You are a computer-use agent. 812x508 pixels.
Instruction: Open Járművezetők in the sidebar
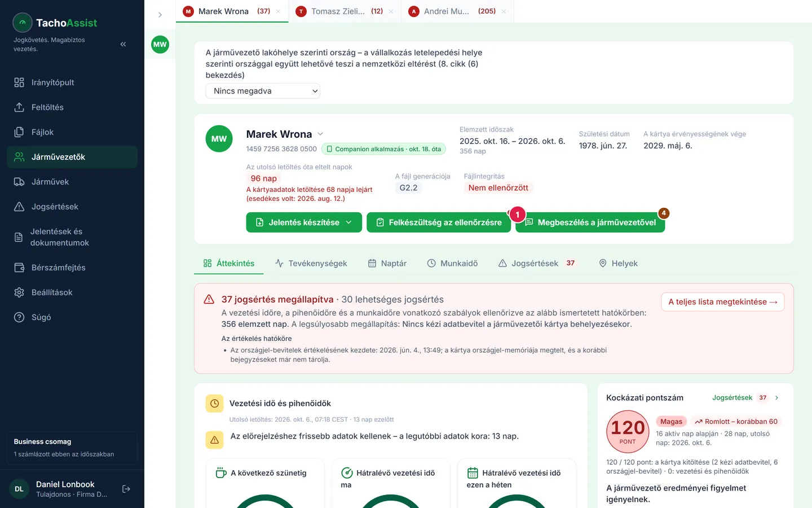[x=72, y=157]
